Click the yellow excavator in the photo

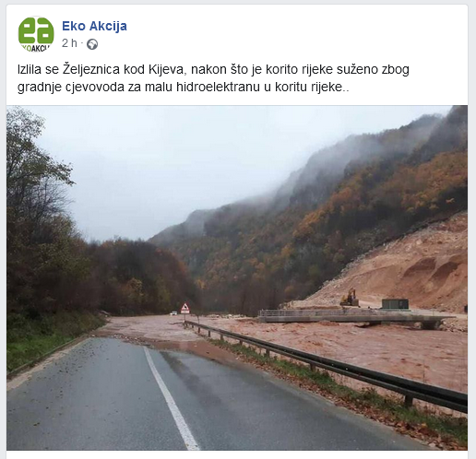(x=350, y=298)
